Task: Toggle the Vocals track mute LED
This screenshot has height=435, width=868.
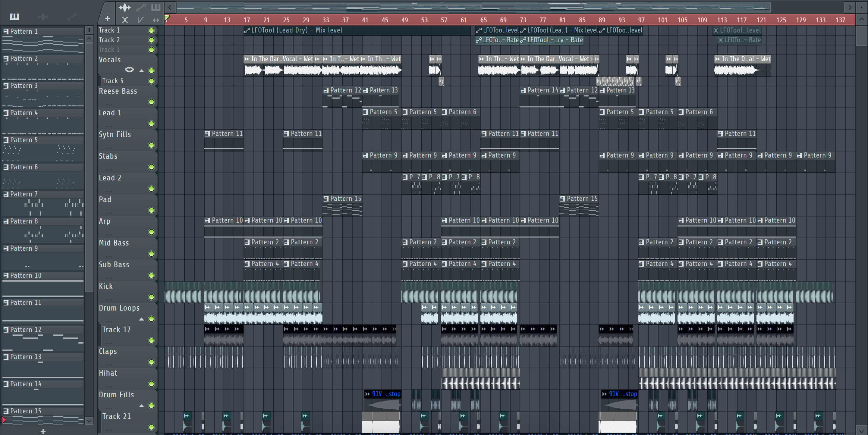Action: point(151,70)
